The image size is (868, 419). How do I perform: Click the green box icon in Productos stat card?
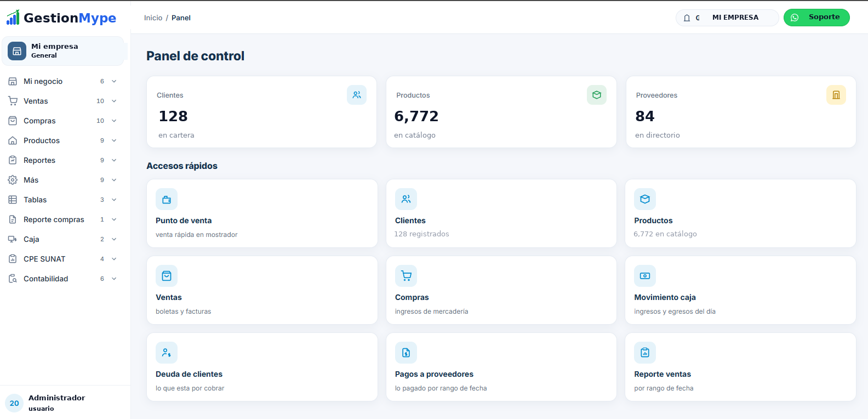(x=597, y=95)
